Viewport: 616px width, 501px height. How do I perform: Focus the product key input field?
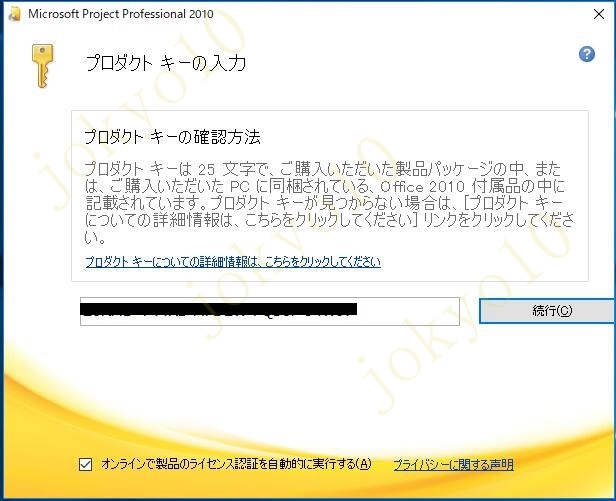pos(270,312)
